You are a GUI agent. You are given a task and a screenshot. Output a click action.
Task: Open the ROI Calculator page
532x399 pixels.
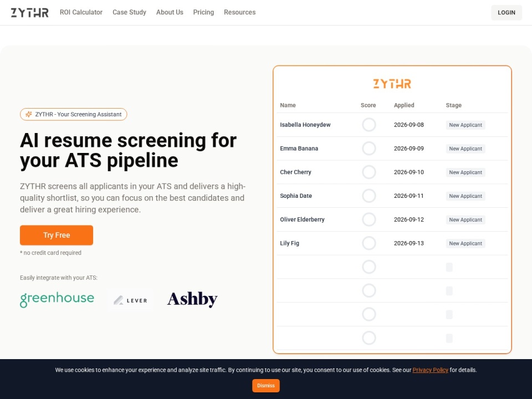pos(81,12)
